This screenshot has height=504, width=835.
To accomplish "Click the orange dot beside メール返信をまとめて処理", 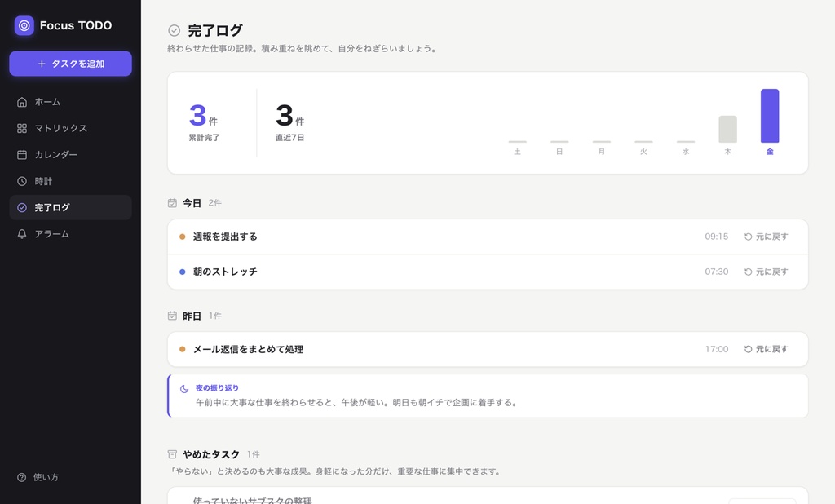I will pos(182,350).
